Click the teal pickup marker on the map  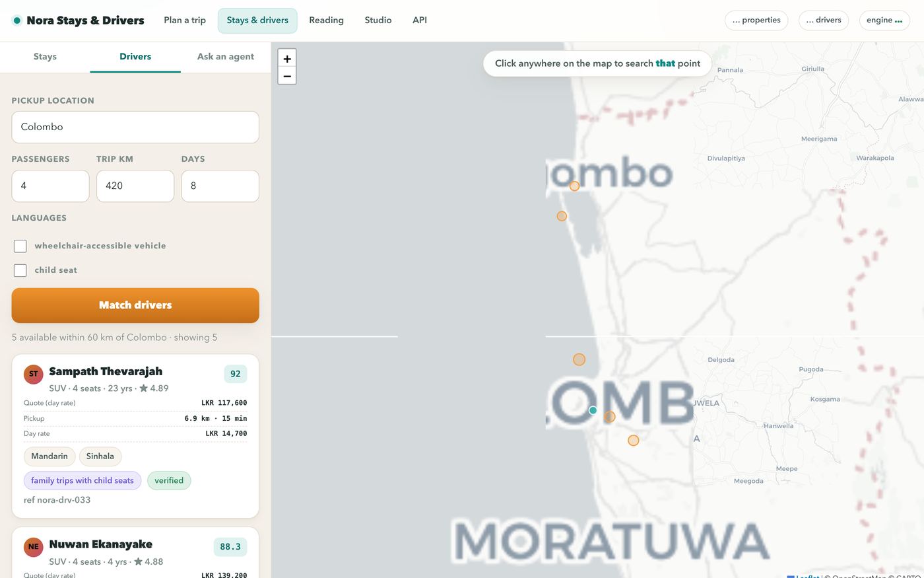(x=593, y=410)
